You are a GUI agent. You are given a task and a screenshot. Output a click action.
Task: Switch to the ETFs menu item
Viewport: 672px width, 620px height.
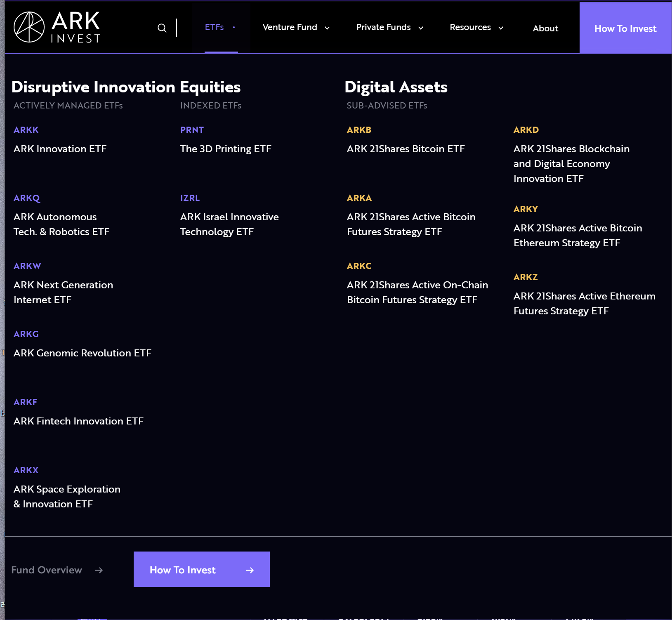215,27
